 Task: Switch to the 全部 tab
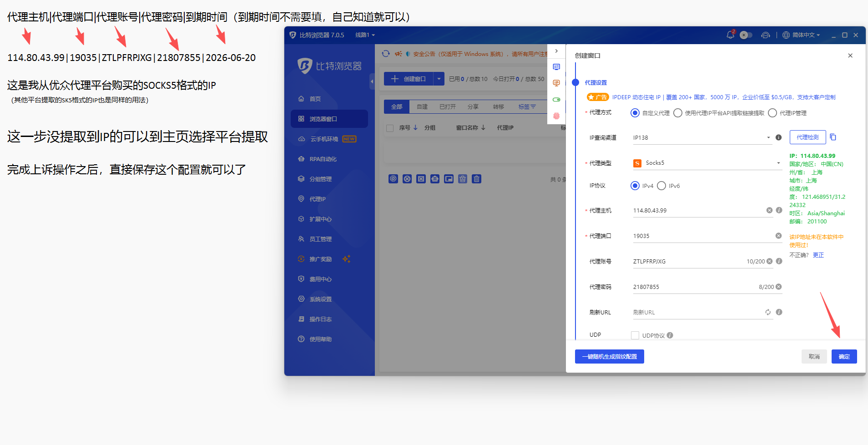tap(397, 106)
